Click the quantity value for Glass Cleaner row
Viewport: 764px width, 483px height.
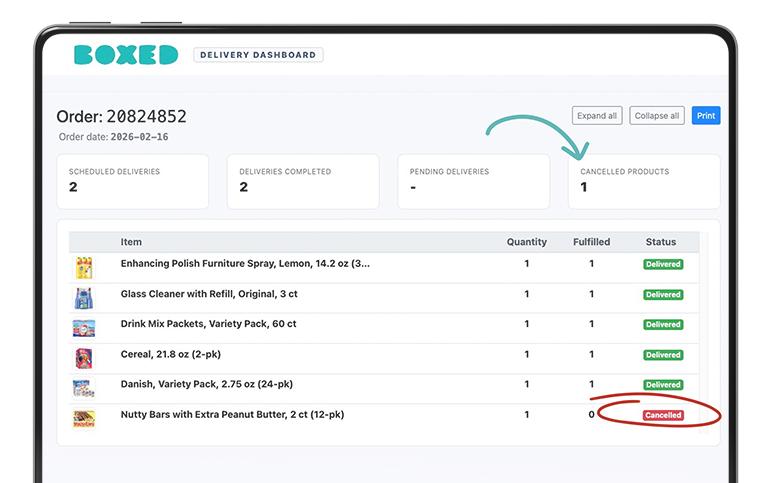527,294
